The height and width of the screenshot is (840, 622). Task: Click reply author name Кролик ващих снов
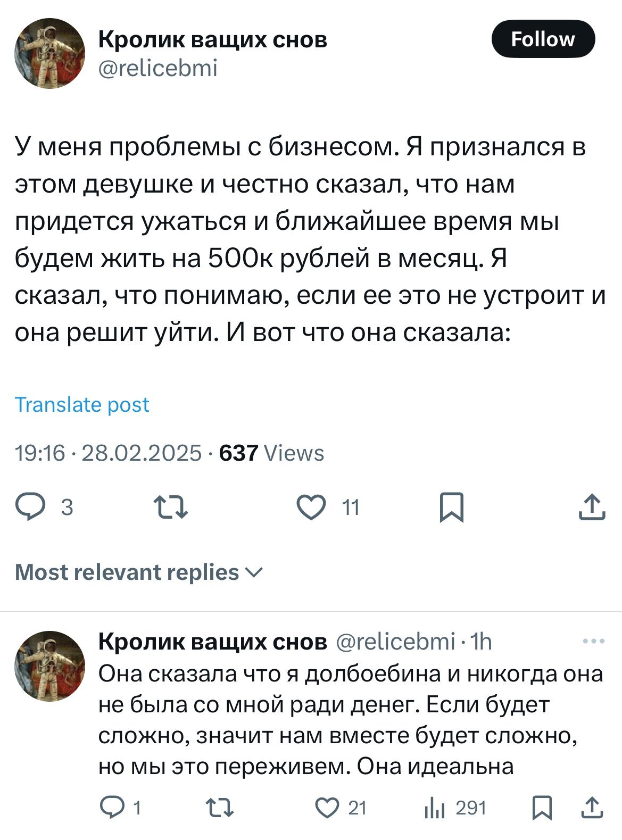click(x=213, y=642)
